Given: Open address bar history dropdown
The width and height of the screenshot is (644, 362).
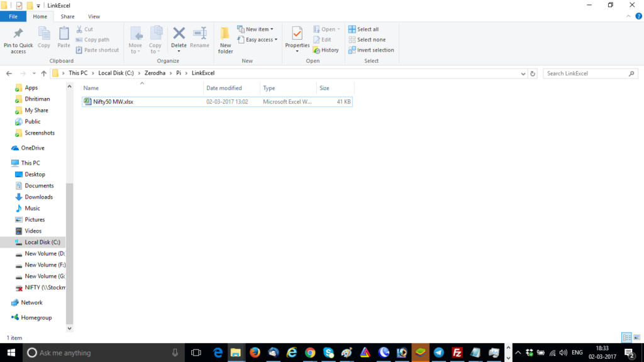Looking at the screenshot, I should 523,74.
